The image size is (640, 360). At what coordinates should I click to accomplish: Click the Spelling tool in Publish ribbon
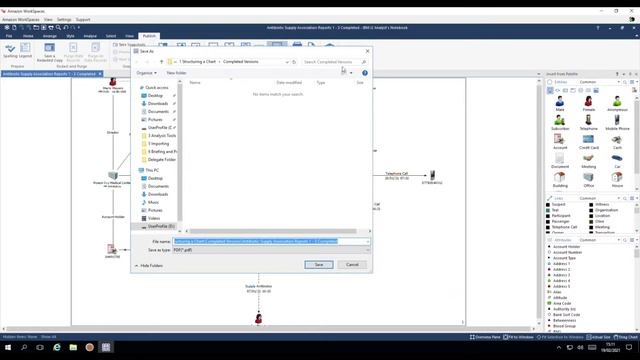point(10,51)
